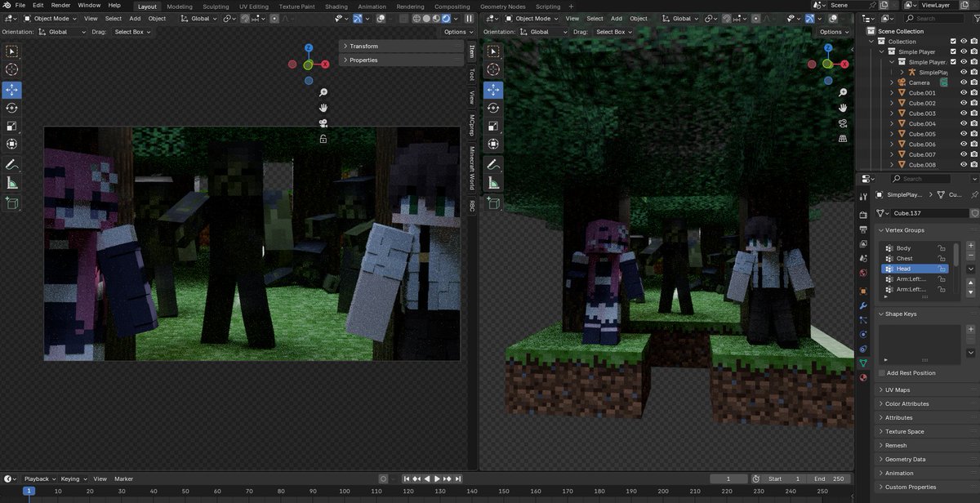Click the pan hand icon in right viewport
The height and width of the screenshot is (503, 980).
pos(843,108)
